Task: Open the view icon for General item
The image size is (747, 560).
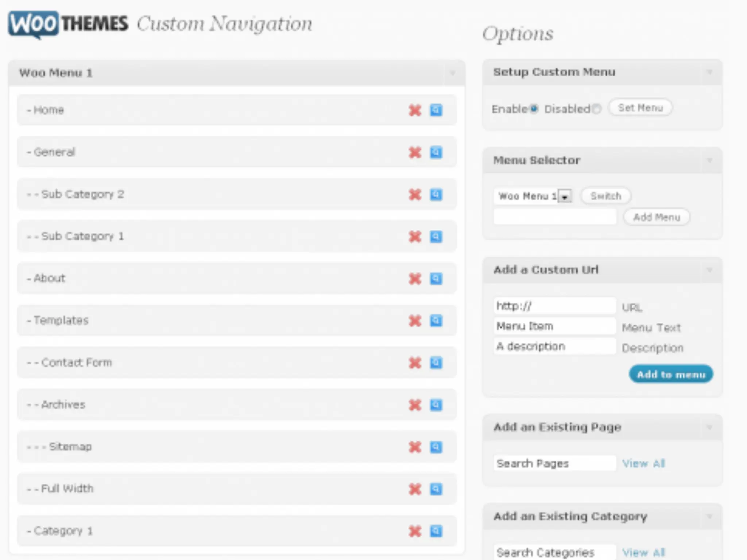Action: point(436,152)
